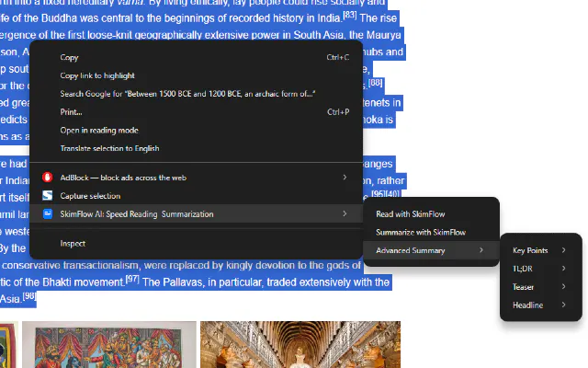Expand the Key Points chevron
Image resolution: width=588 pixels, height=368 pixels.
click(563, 250)
